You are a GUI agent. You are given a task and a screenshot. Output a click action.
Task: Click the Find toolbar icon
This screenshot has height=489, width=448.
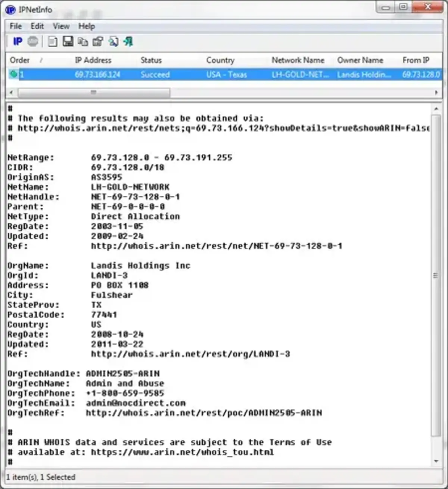(113, 41)
